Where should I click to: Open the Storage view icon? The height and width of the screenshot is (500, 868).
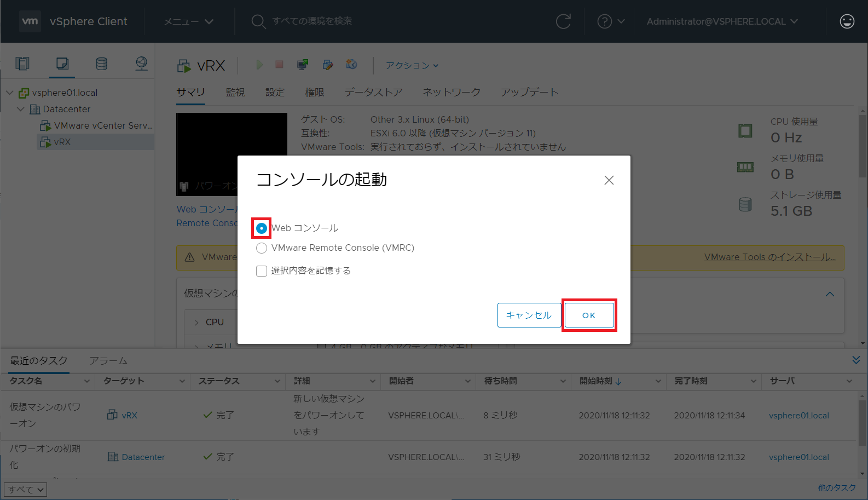tap(102, 64)
